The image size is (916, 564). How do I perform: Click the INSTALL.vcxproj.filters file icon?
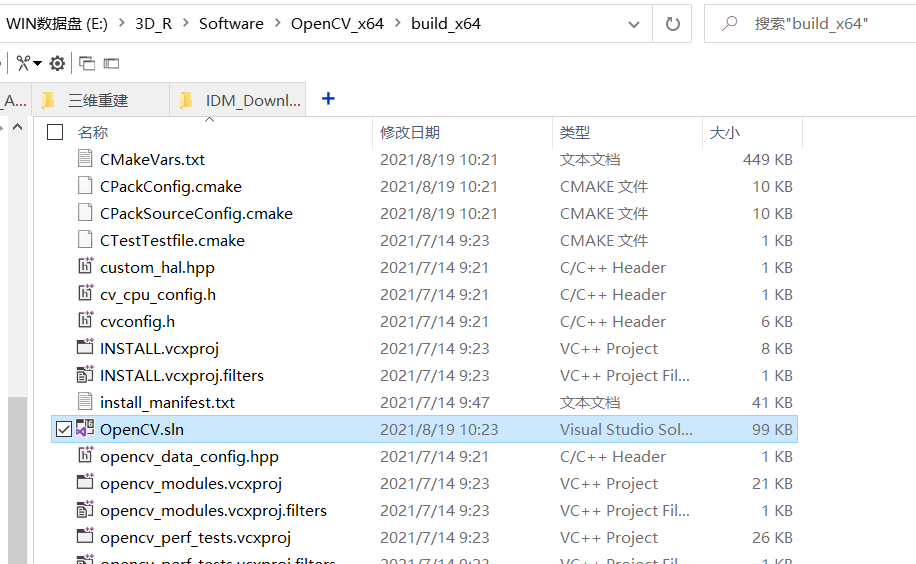pos(85,374)
